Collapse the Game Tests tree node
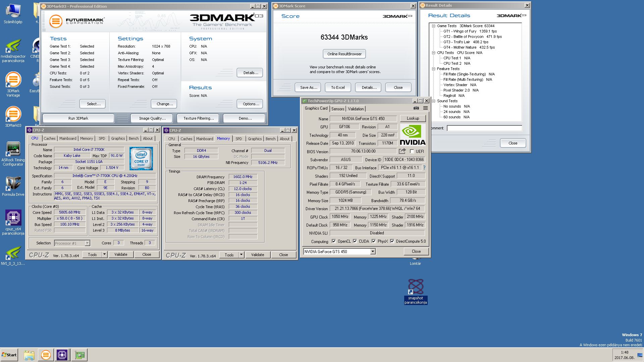644x362 pixels. click(x=434, y=26)
